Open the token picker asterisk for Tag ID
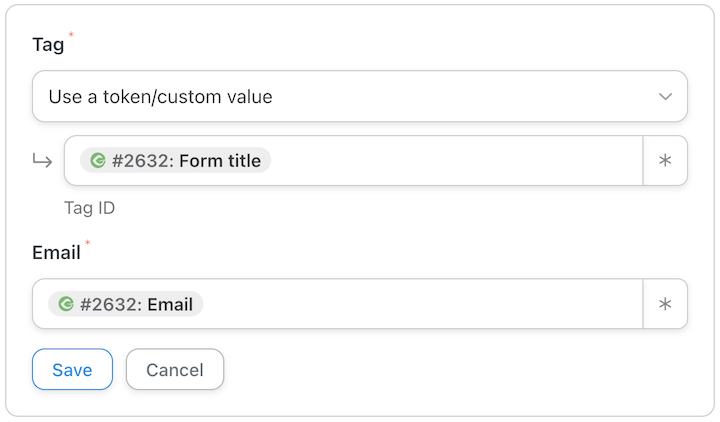The width and height of the screenshot is (720, 422). (665, 160)
